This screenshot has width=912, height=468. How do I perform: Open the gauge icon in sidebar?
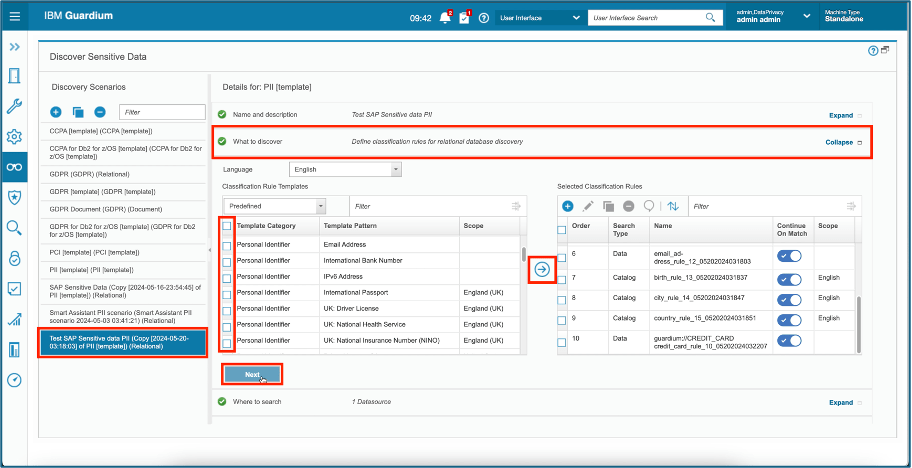tap(15, 380)
